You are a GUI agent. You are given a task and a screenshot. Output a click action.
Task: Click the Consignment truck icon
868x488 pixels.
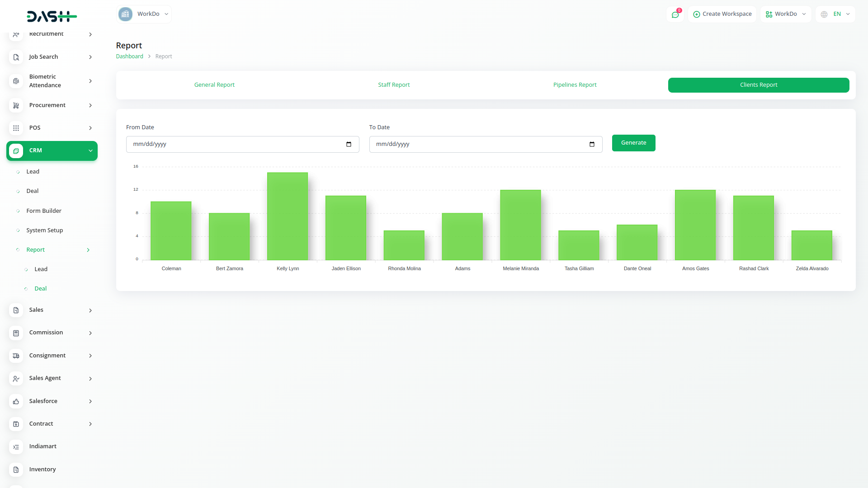coord(16,356)
